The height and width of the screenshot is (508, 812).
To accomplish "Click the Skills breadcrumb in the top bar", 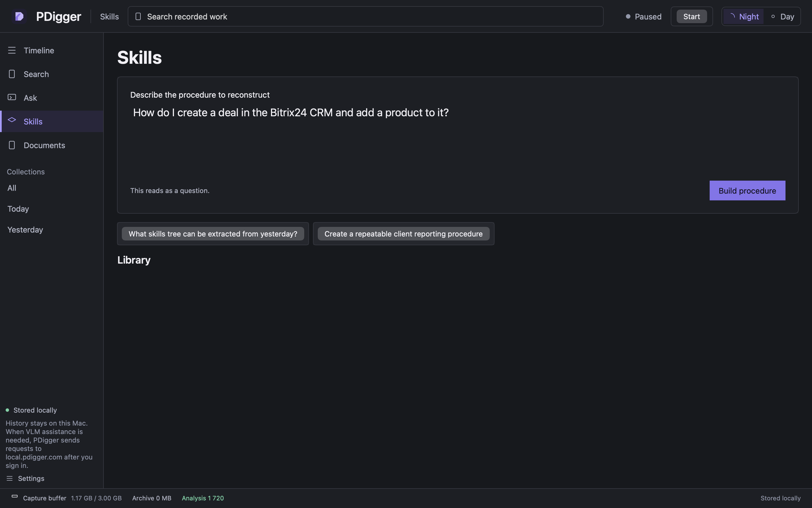I will click(109, 16).
